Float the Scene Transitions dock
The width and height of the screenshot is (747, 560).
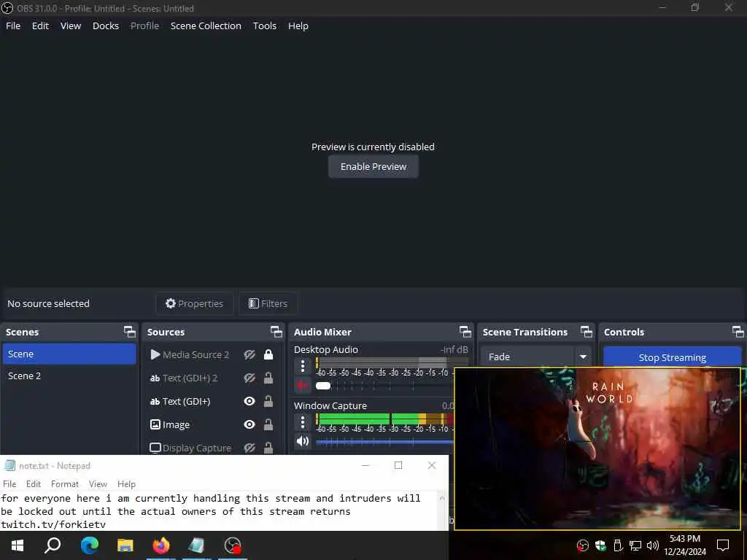point(587,332)
